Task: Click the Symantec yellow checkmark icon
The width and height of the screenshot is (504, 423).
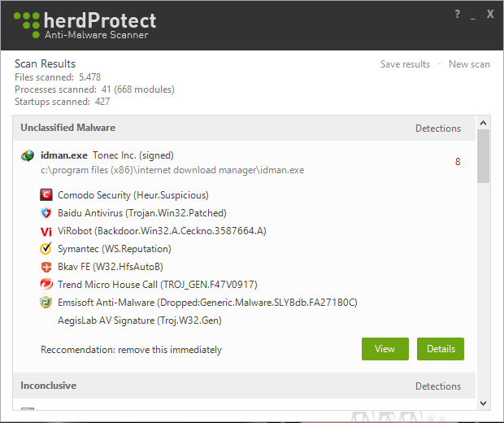Action: [46, 249]
